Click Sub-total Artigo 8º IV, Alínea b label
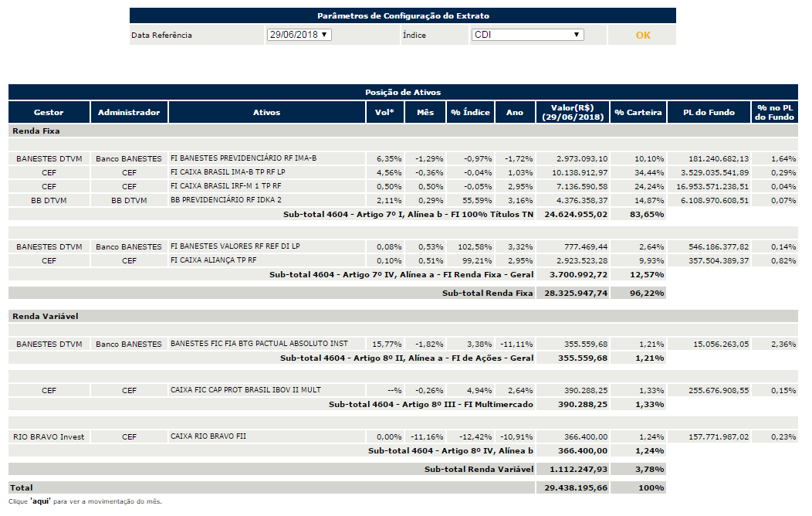This screenshot has width=812, height=516. click(451, 450)
